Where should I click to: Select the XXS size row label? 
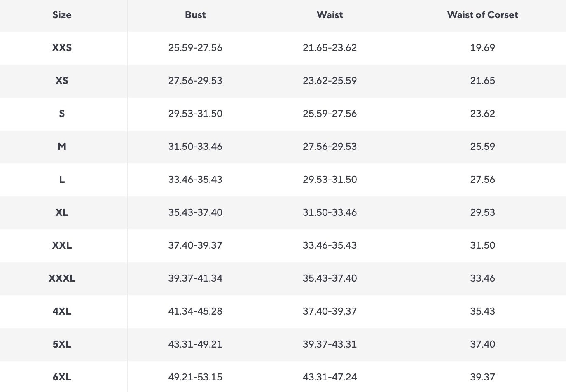pyautogui.click(x=62, y=48)
